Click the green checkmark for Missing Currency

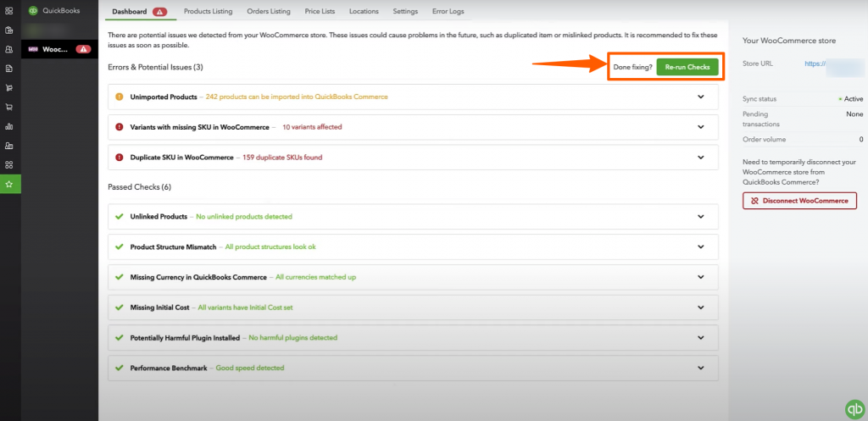click(x=119, y=277)
